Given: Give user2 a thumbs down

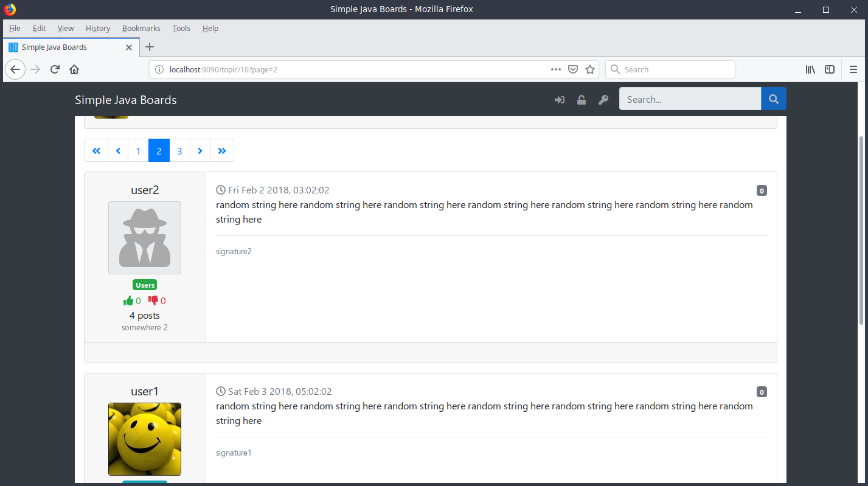Looking at the screenshot, I should tap(153, 300).
